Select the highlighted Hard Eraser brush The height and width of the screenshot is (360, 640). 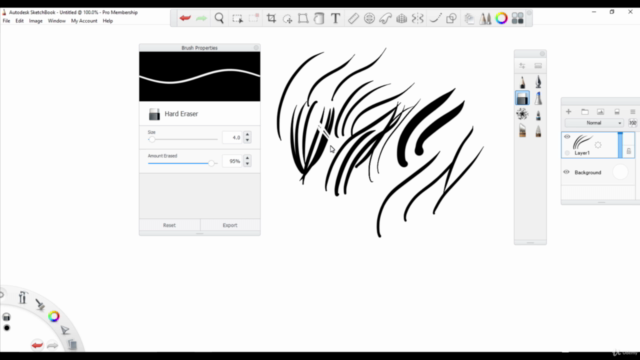(x=522, y=98)
